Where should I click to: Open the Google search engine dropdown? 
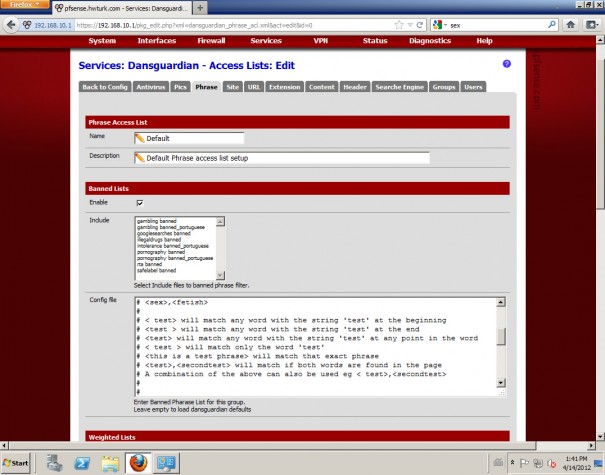(439, 25)
